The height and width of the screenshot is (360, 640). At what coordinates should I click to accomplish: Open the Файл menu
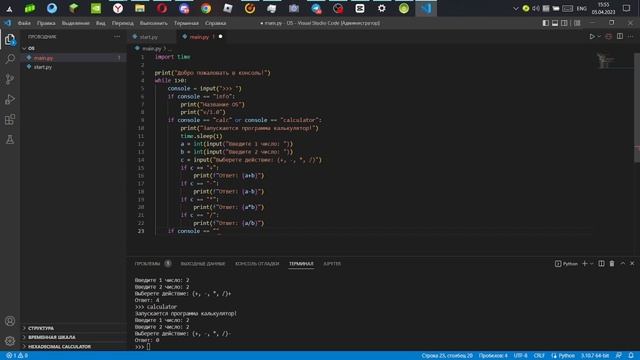(24, 23)
